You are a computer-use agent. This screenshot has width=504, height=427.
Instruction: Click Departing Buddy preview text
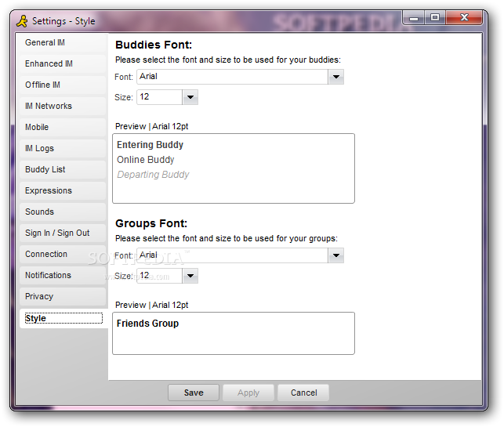[153, 175]
